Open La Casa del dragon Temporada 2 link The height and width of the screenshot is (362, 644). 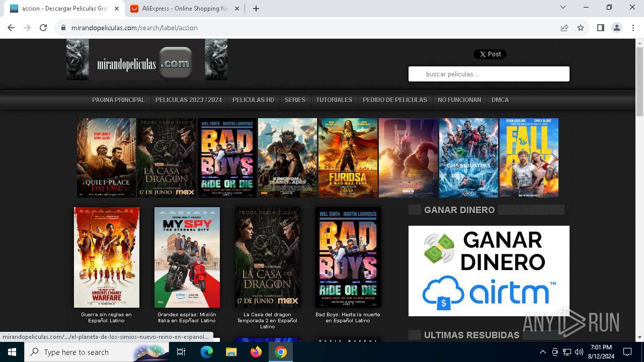tap(268, 320)
